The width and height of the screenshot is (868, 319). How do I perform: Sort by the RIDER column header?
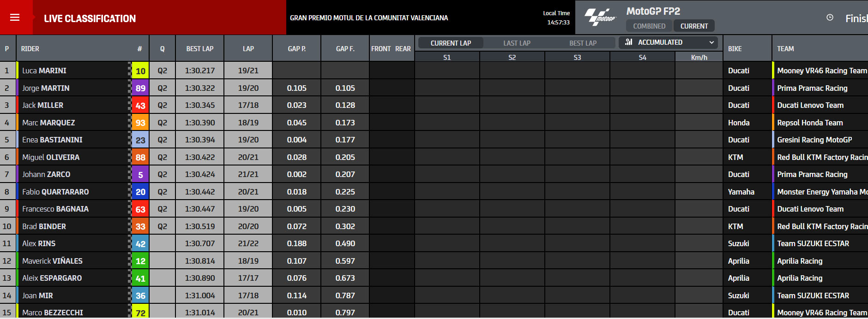tap(30, 48)
